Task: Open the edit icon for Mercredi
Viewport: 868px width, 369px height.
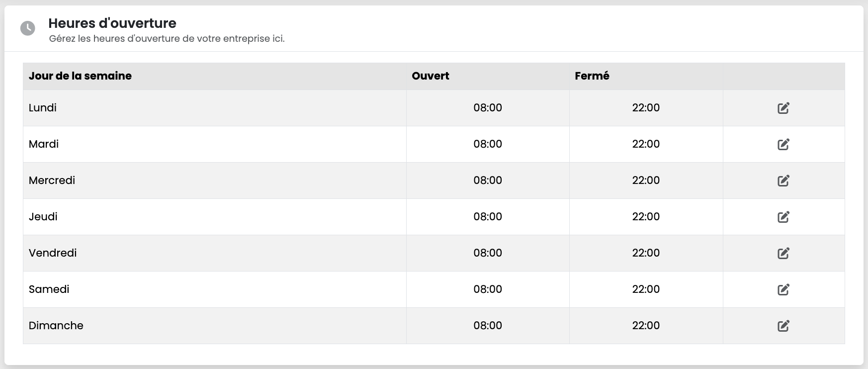Action: click(783, 181)
